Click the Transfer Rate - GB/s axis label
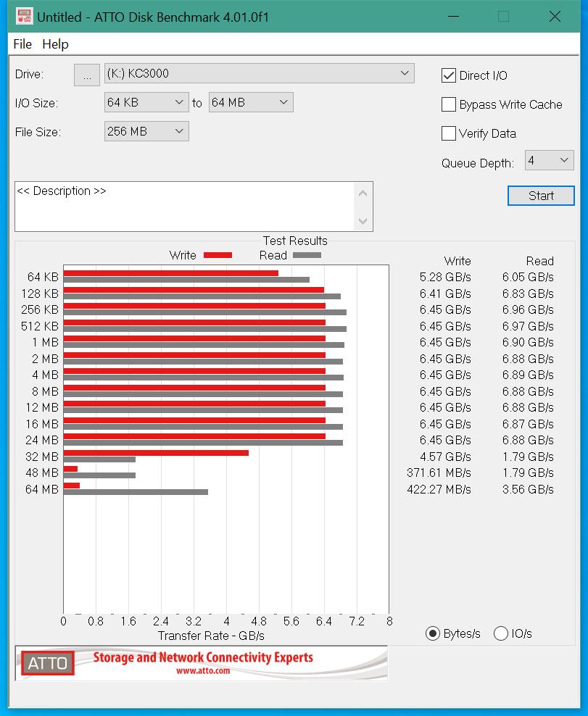 211,636
